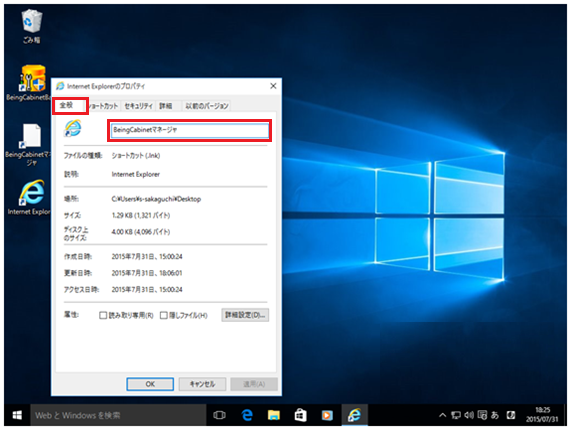The height and width of the screenshot is (431, 571).
Task: Click the name field containing BeingCabinetマネージャ
Action: (190, 130)
